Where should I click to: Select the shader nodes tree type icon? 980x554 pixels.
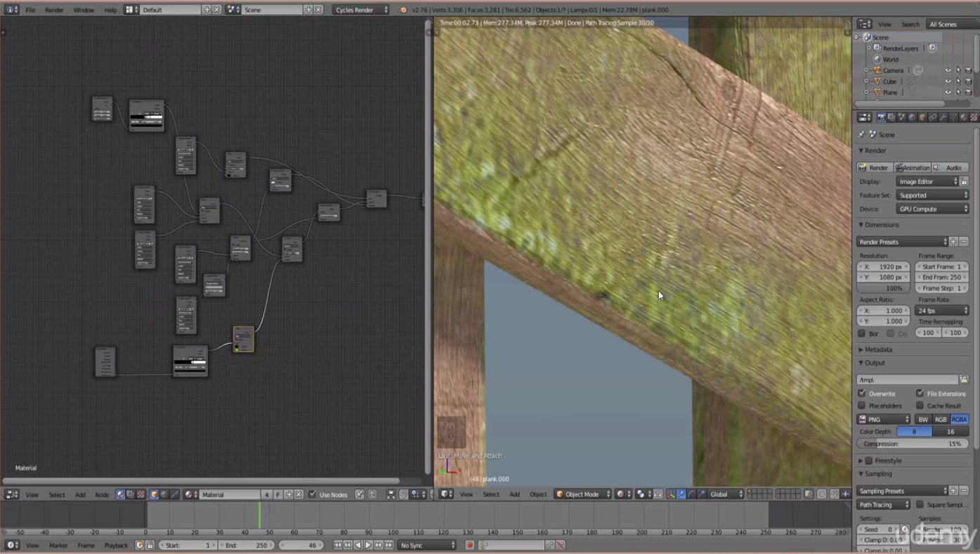[x=120, y=495]
